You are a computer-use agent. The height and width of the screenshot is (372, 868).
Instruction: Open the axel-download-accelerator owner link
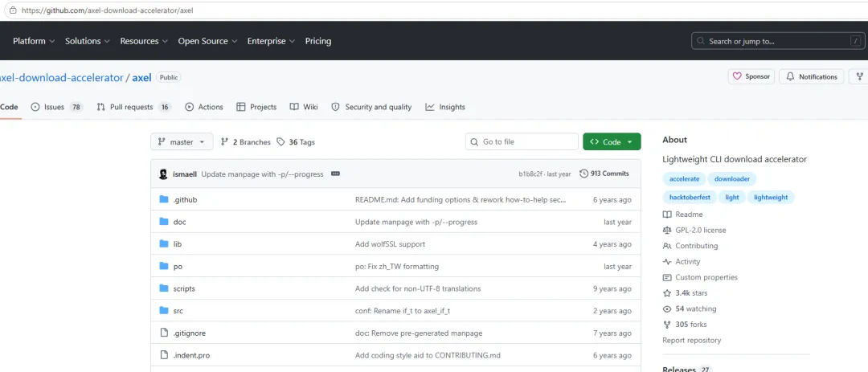(x=62, y=77)
